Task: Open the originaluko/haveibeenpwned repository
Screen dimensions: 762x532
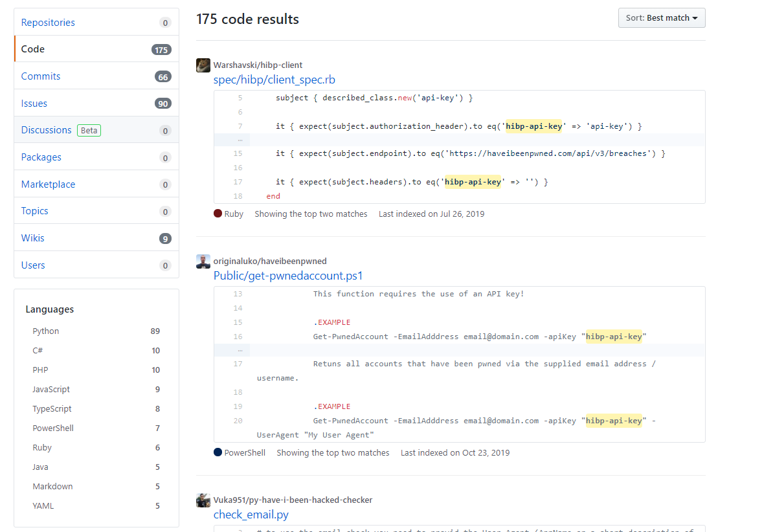Action: (x=270, y=261)
